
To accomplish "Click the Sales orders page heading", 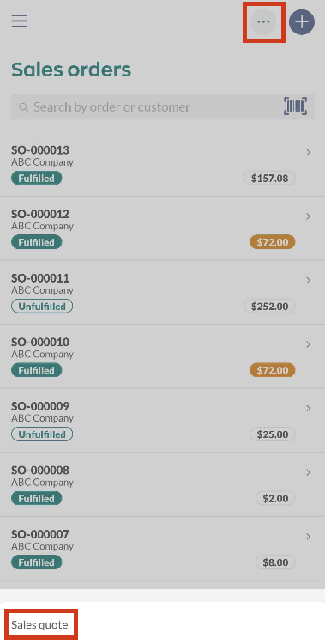I will coord(71,70).
